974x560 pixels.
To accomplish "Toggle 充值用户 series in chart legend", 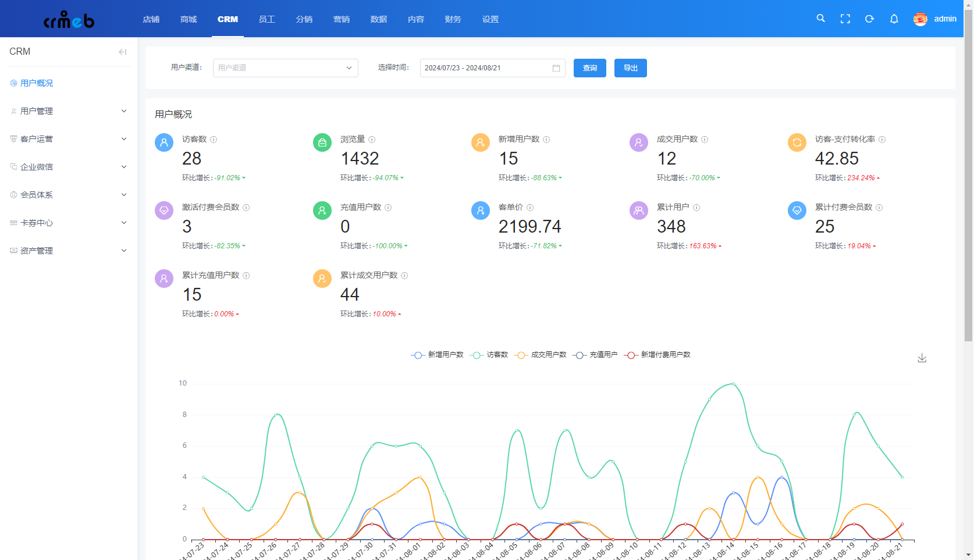I will point(595,355).
